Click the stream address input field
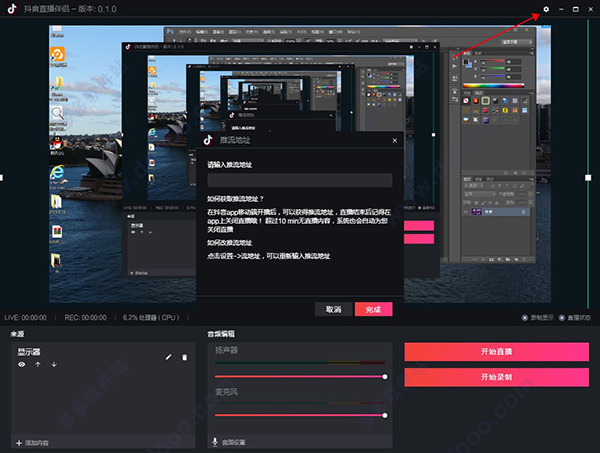The width and height of the screenshot is (600, 453). (300, 180)
